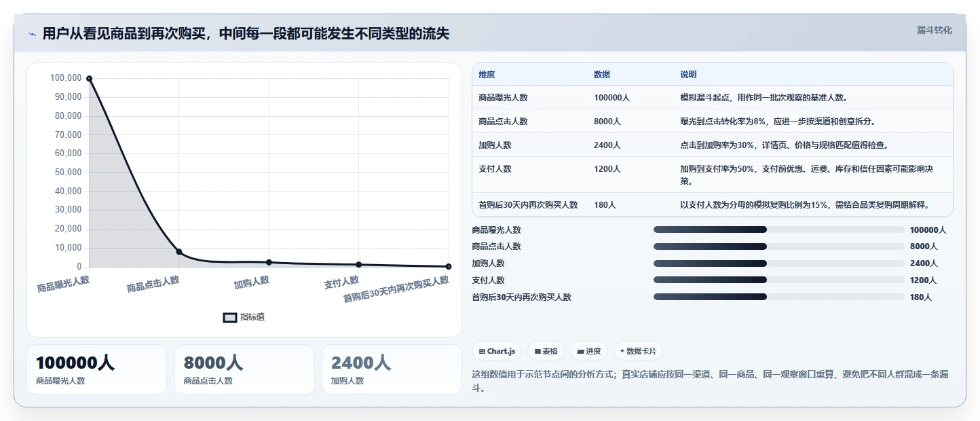Click the 进度 tag chip
The image size is (980, 421).
pyautogui.click(x=589, y=351)
